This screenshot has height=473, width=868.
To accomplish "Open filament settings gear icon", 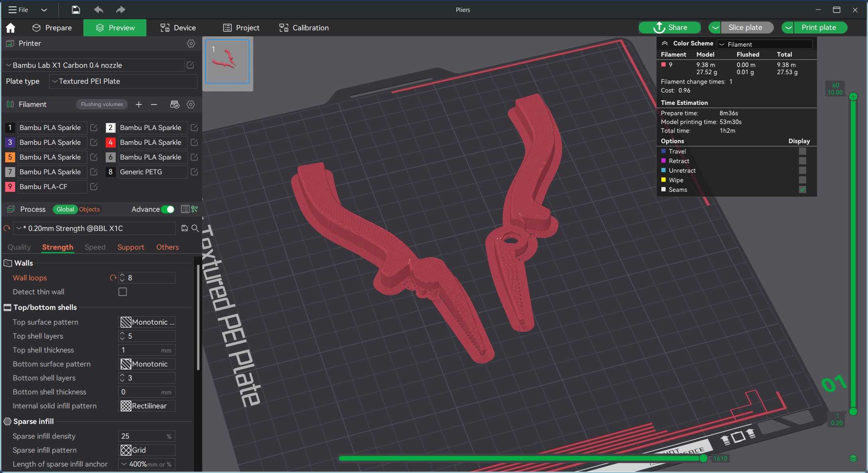I will point(191,104).
